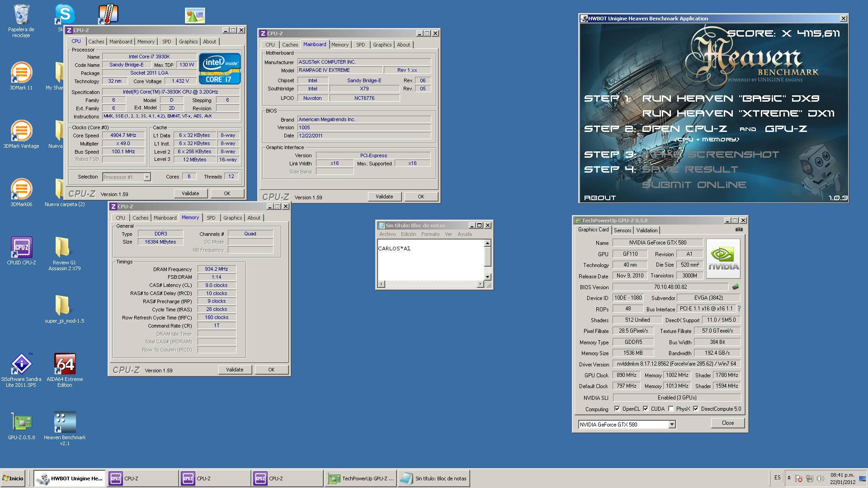Open the Processor #1 selection dropdown
Image resolution: width=868 pixels, height=488 pixels.
[x=126, y=177]
